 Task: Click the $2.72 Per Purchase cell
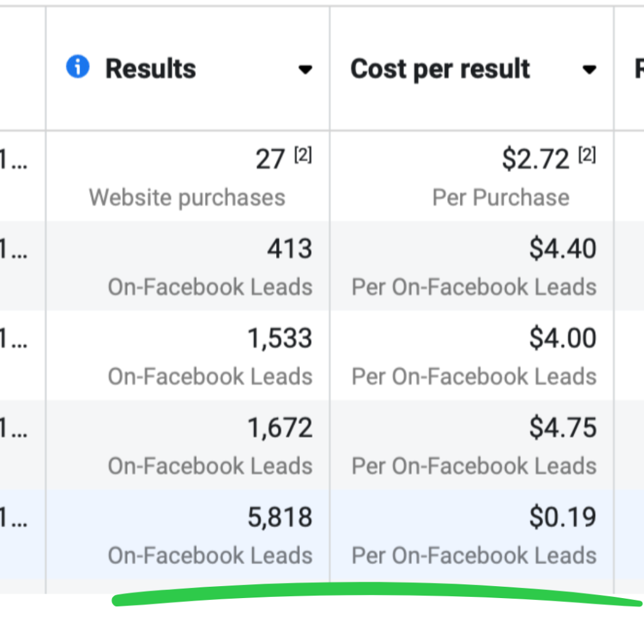pos(472,177)
